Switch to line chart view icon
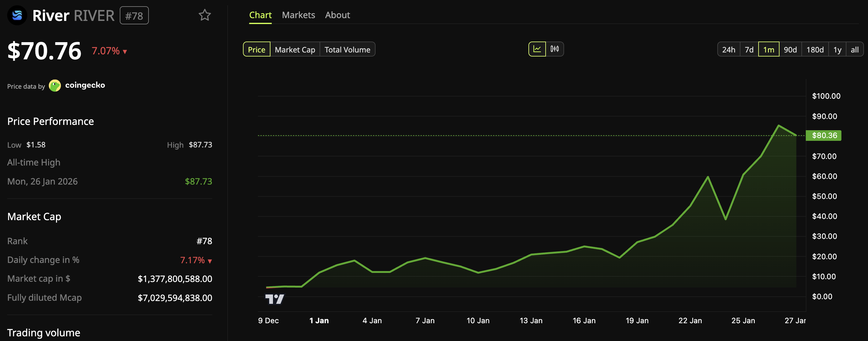This screenshot has height=341, width=868. pos(537,49)
